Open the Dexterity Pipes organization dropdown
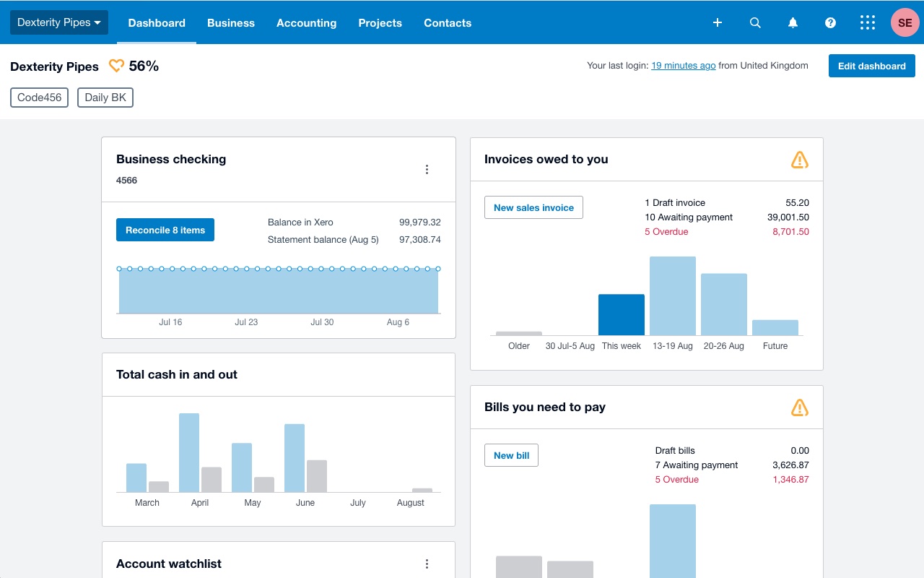 (x=59, y=22)
